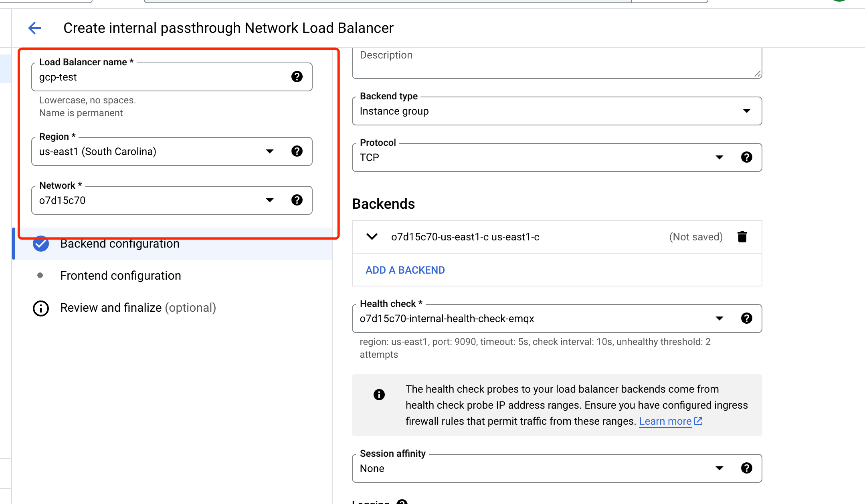Open the Backend type dropdown
Image resolution: width=865 pixels, height=504 pixels.
[746, 111]
